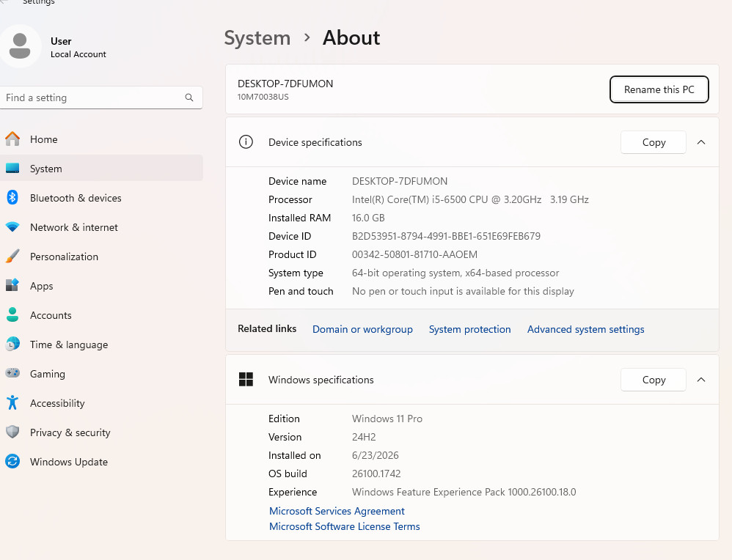The height and width of the screenshot is (560, 732).
Task: Open Time & language settings
Action: pos(101,345)
